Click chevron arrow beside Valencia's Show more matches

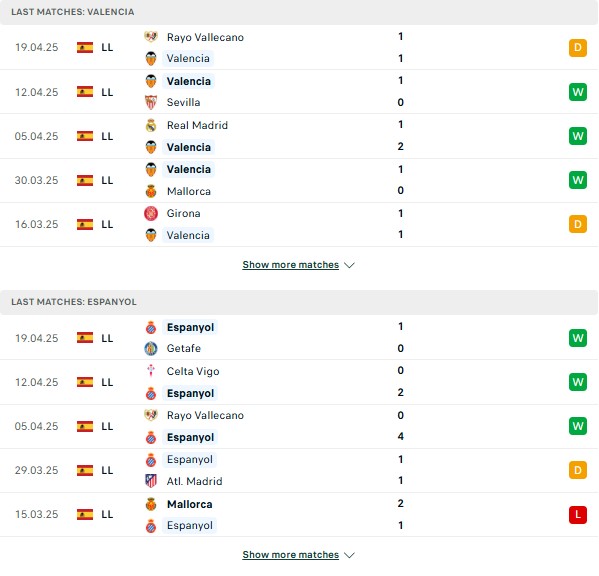click(350, 265)
